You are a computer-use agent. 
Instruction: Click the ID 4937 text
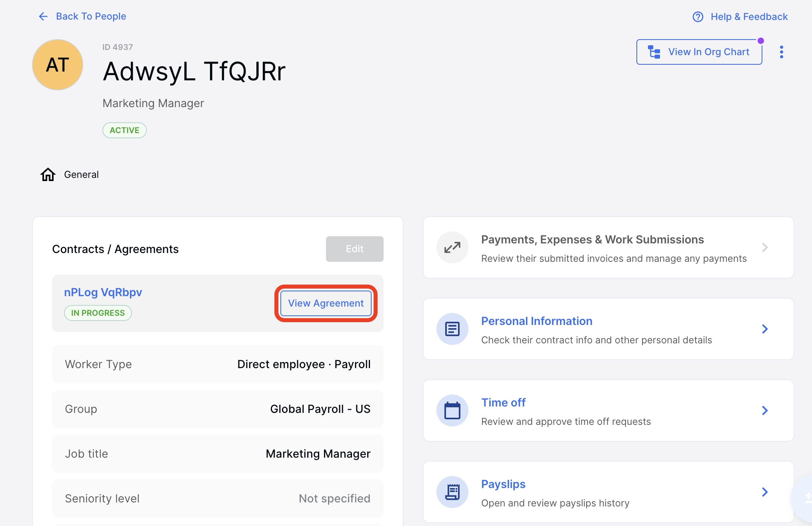tap(118, 47)
